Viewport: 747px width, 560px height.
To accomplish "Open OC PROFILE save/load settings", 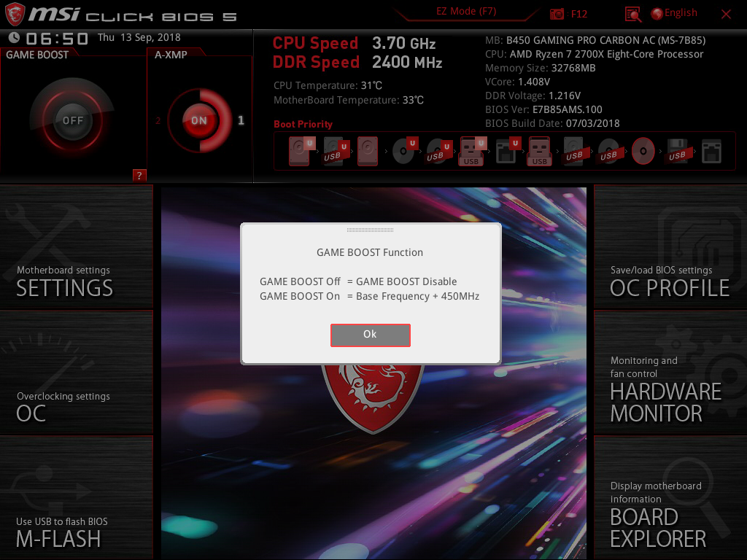I will 670,246.
